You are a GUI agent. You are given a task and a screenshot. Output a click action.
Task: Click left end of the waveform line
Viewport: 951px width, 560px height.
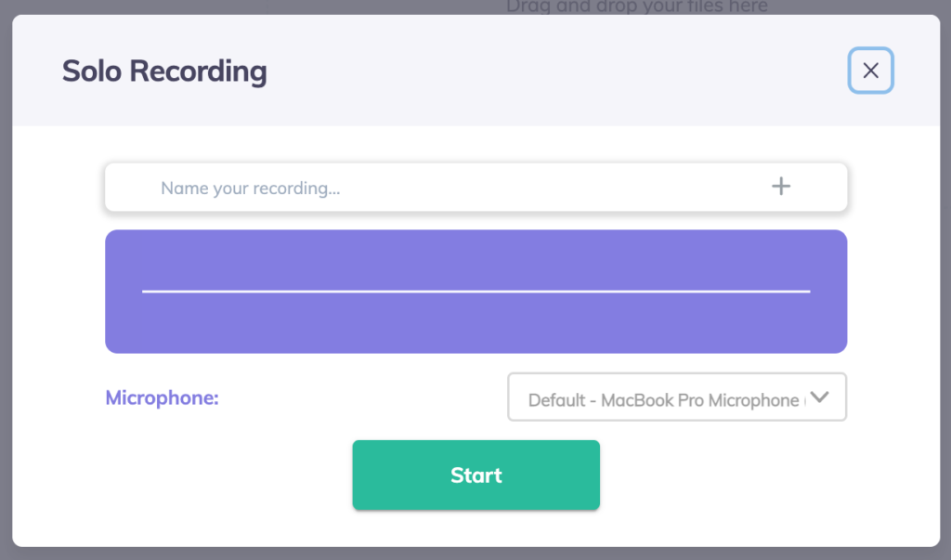point(147,291)
